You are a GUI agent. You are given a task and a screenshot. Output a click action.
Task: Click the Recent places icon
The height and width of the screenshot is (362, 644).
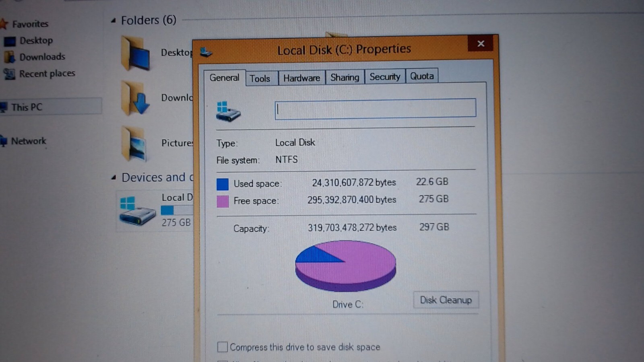coord(10,74)
